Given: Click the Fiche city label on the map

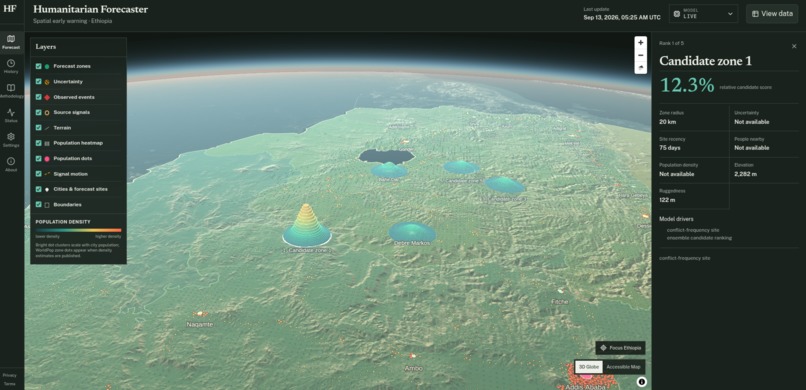Looking at the screenshot, I should 560,302.
